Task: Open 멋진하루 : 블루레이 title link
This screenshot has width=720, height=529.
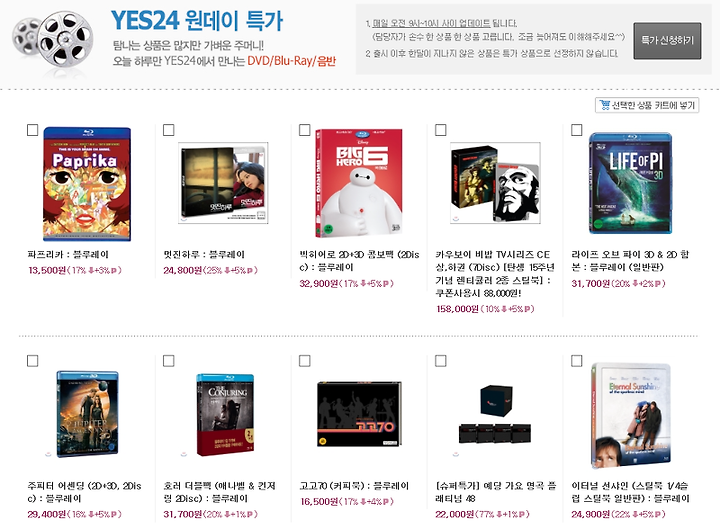Action: click(x=204, y=254)
